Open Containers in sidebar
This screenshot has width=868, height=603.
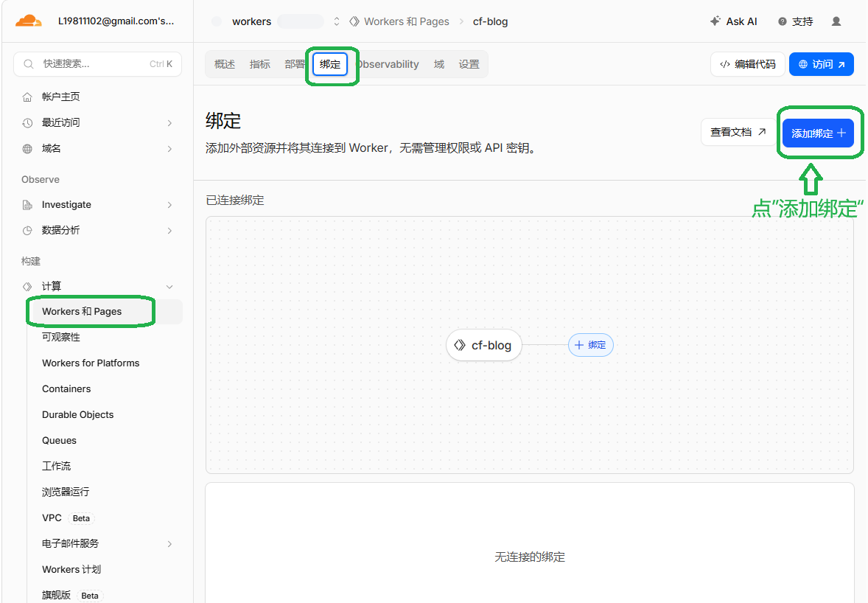pos(66,388)
